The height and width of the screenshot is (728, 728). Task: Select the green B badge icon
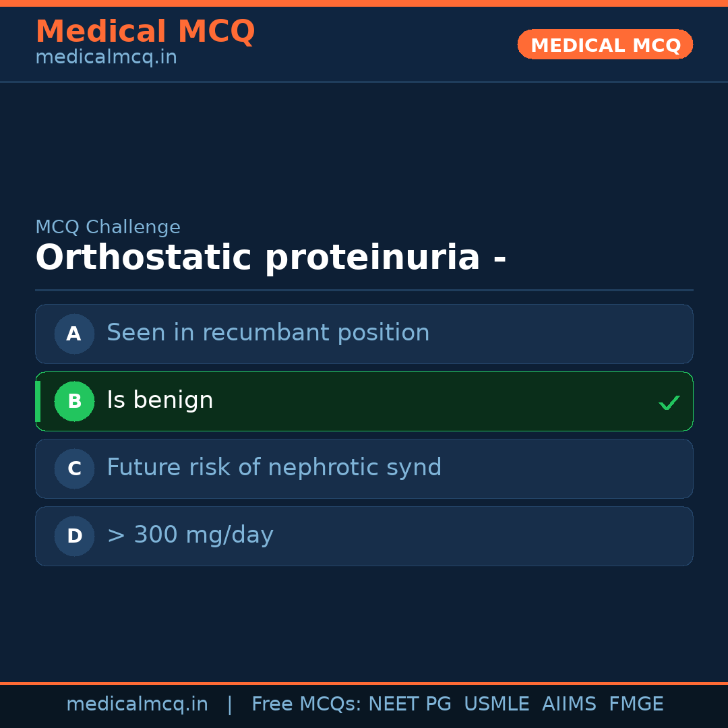tap(74, 401)
